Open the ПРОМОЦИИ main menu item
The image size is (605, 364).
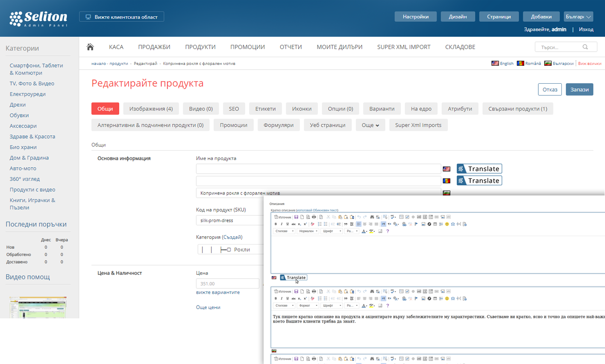point(247,47)
